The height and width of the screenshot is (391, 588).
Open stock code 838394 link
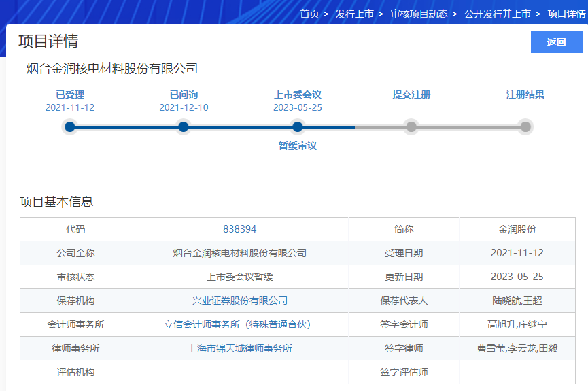239,229
